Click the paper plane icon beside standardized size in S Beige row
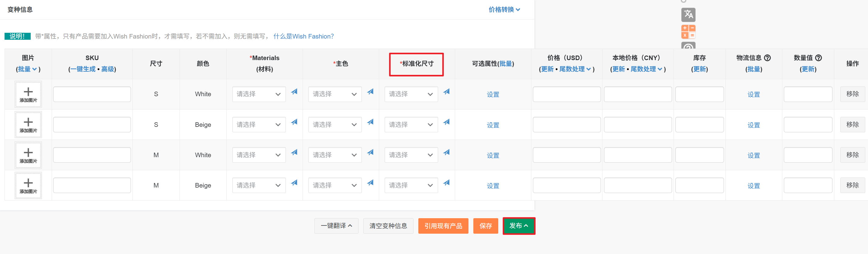 446,122
